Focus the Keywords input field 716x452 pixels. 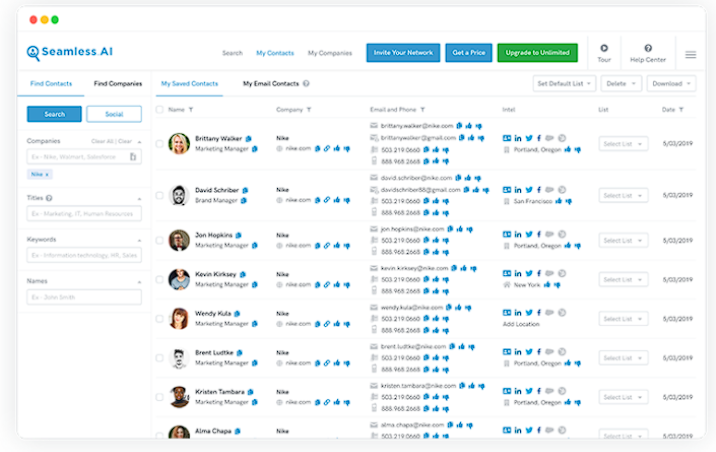click(x=84, y=255)
